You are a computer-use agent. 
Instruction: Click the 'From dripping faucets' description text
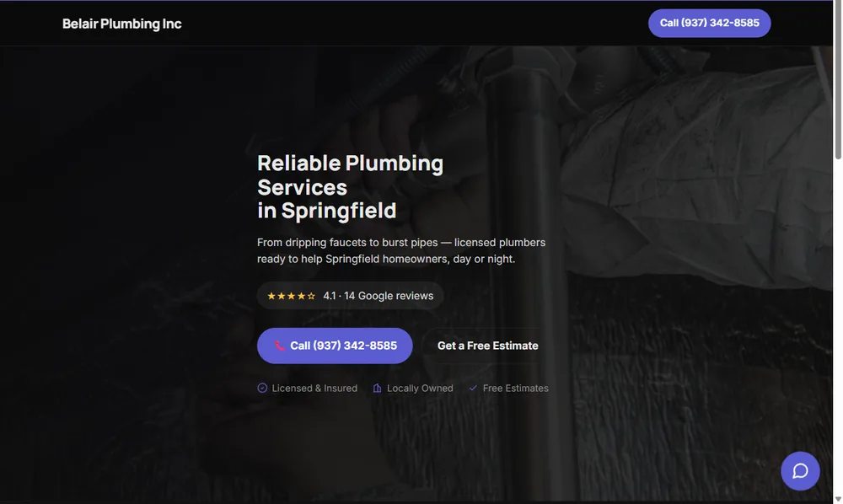click(401, 251)
